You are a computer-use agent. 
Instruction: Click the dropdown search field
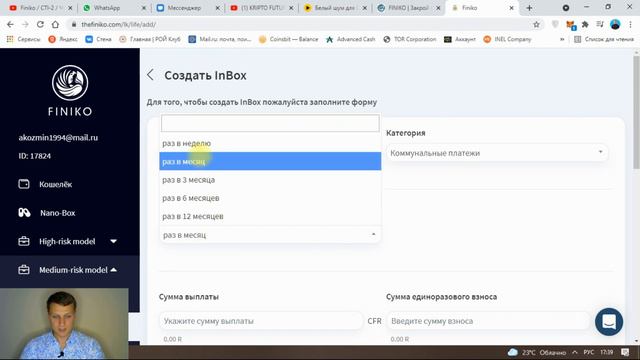270,123
